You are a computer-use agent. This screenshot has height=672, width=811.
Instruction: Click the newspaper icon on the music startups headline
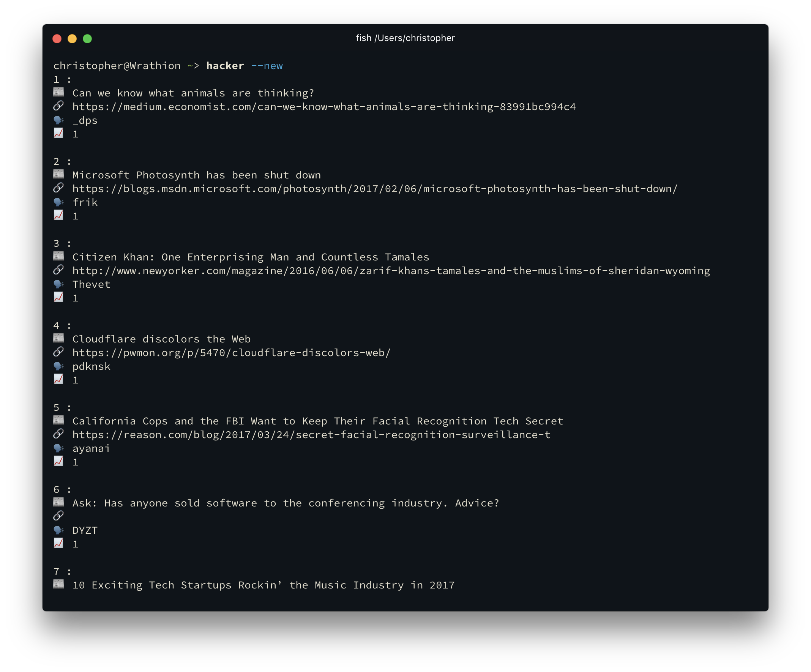59,585
